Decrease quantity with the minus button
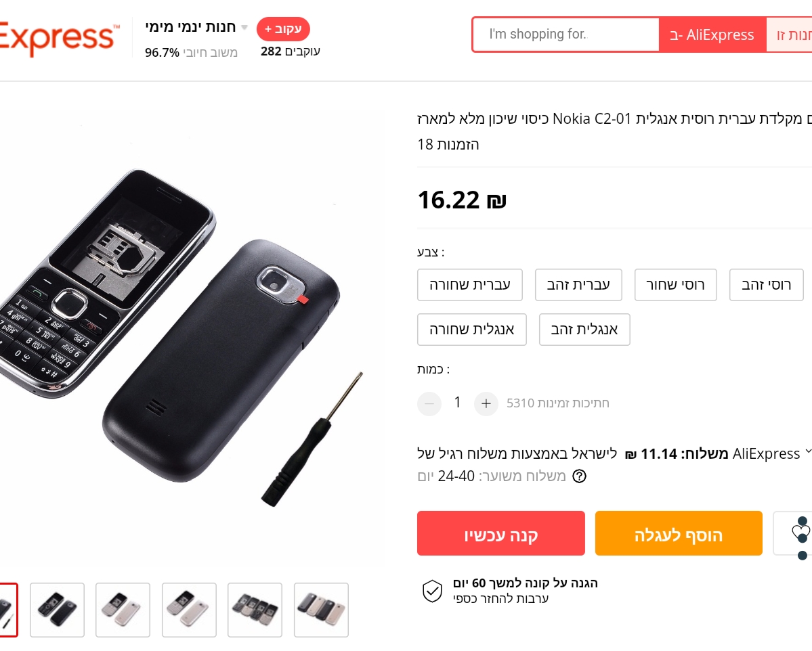Viewport: 812px width, 651px height. pyautogui.click(x=429, y=404)
